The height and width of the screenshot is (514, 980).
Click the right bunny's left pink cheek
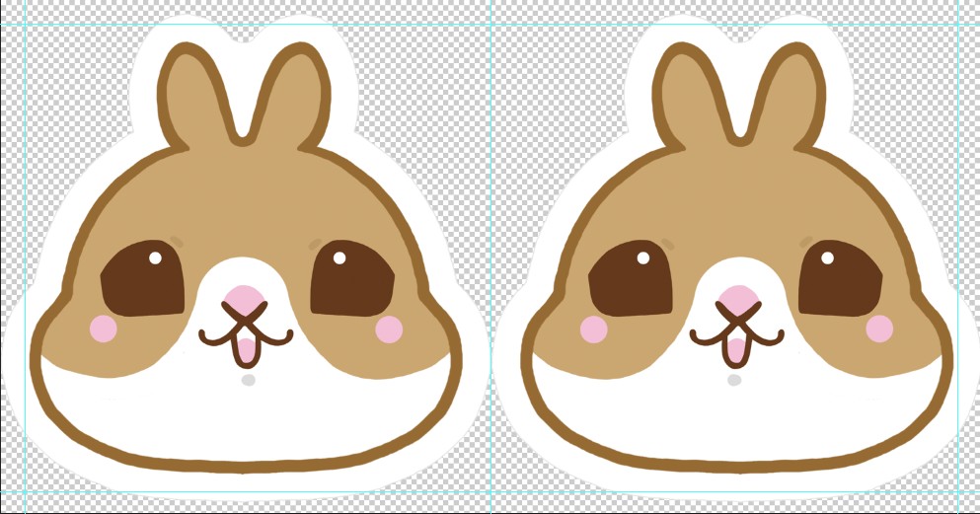[593, 329]
